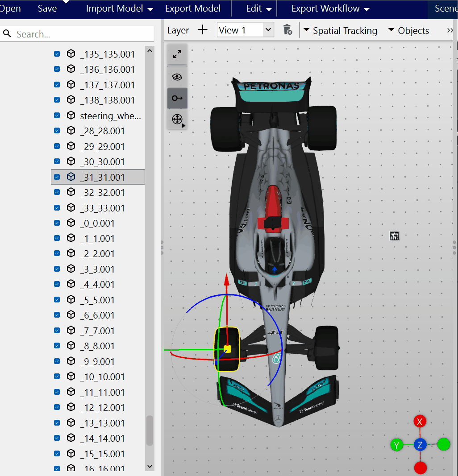Select the _2_2.001 tree item
Screen dimensions: 458x476
pos(98,253)
